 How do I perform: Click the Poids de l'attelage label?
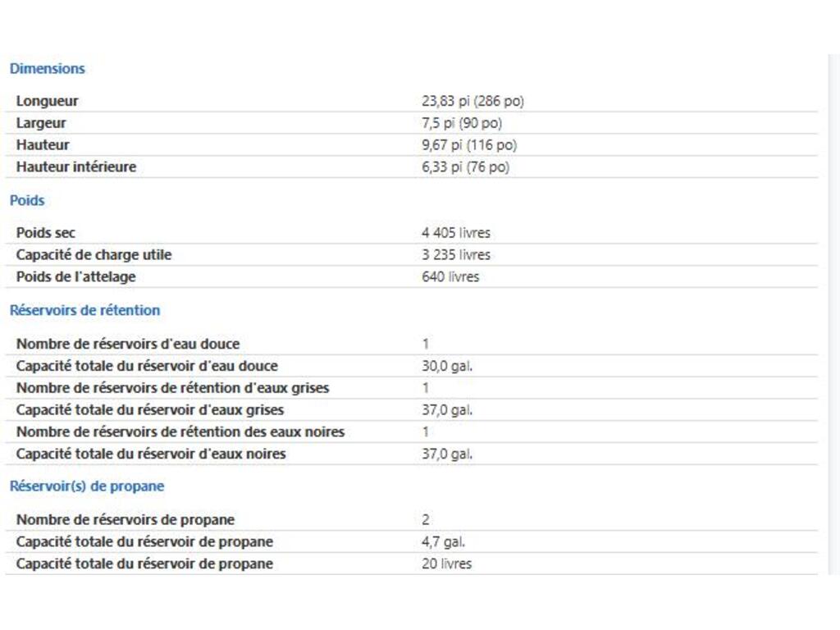coord(76,276)
